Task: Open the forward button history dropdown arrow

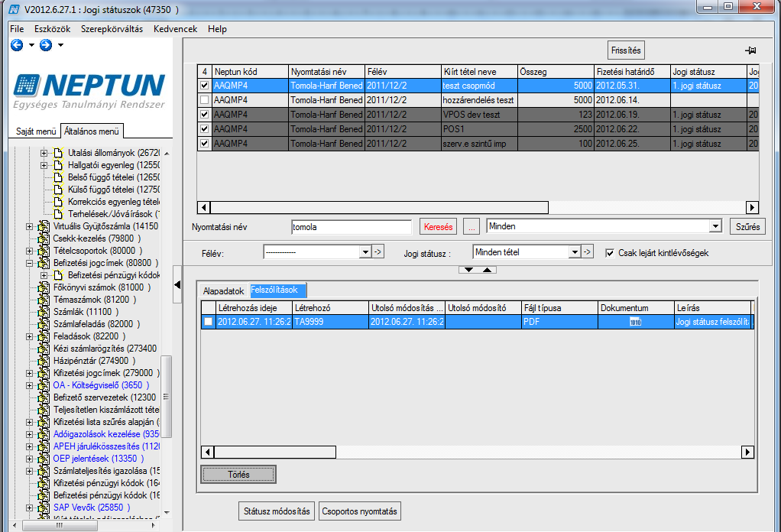Action: pos(60,45)
